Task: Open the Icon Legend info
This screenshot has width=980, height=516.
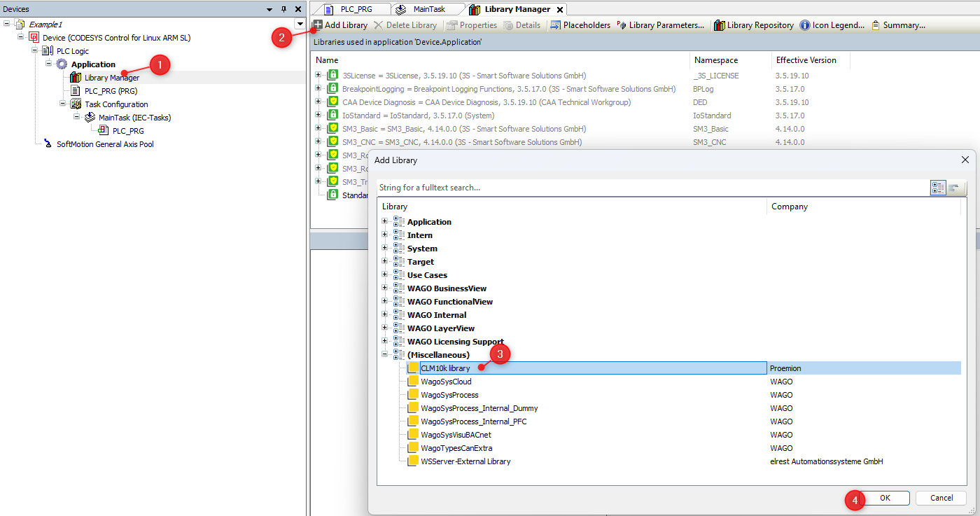Action: [832, 25]
